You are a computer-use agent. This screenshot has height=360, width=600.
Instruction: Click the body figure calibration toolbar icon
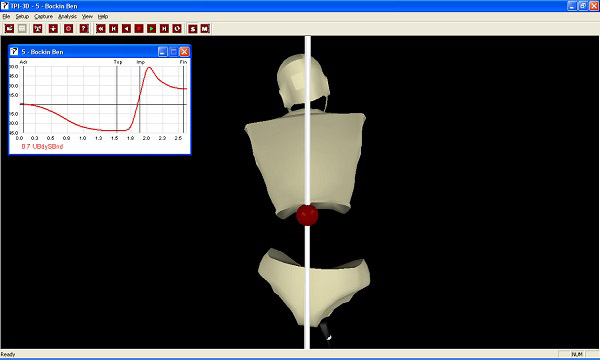(53, 29)
